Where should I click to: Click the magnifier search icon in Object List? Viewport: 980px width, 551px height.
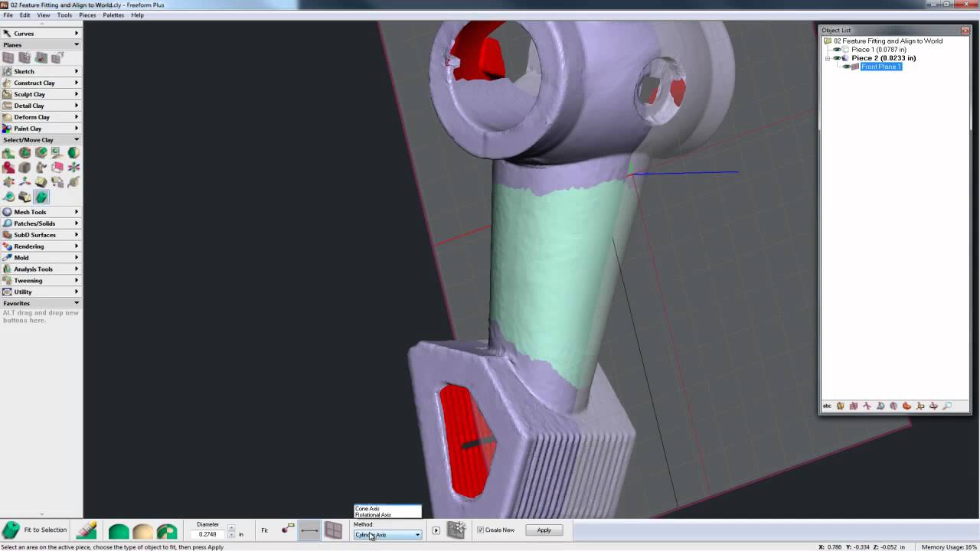point(947,406)
